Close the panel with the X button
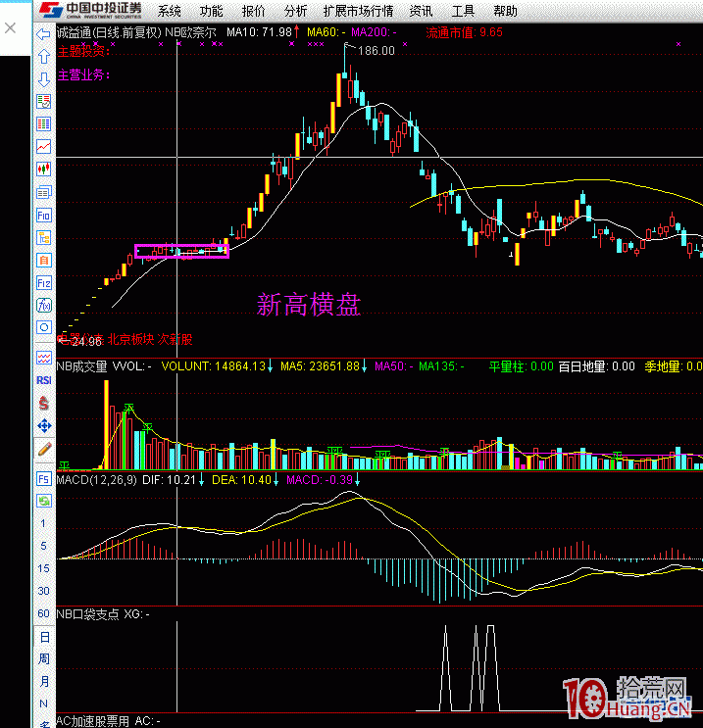Viewport: 703px width, 728px height. pos(10,28)
